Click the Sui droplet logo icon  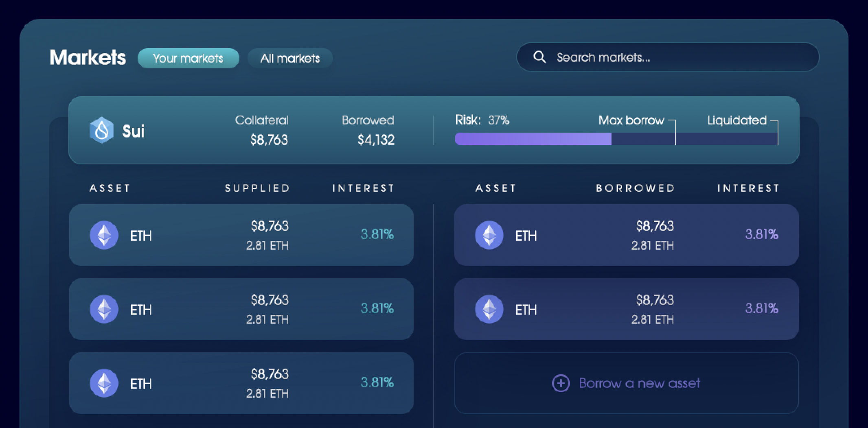pos(101,131)
